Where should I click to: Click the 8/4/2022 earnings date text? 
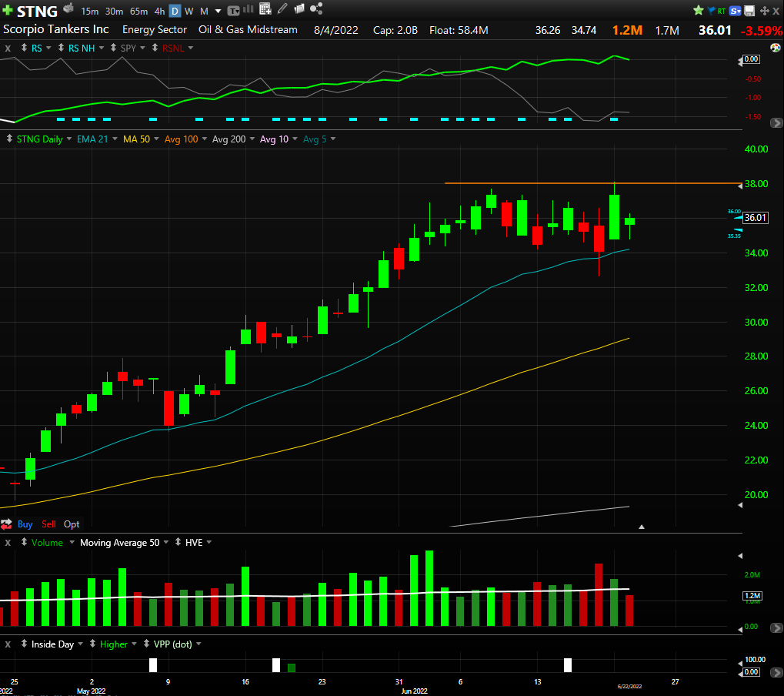336,30
